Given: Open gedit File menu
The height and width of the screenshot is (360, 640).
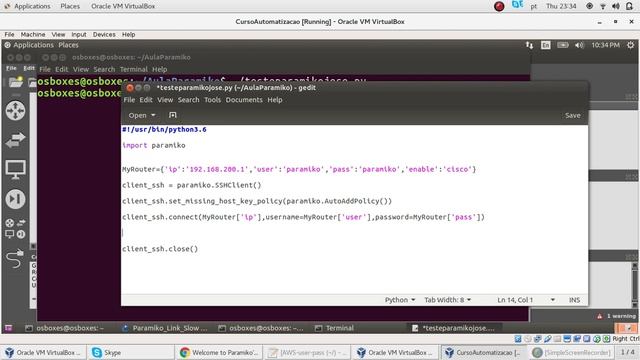Looking at the screenshot, I should click(129, 100).
